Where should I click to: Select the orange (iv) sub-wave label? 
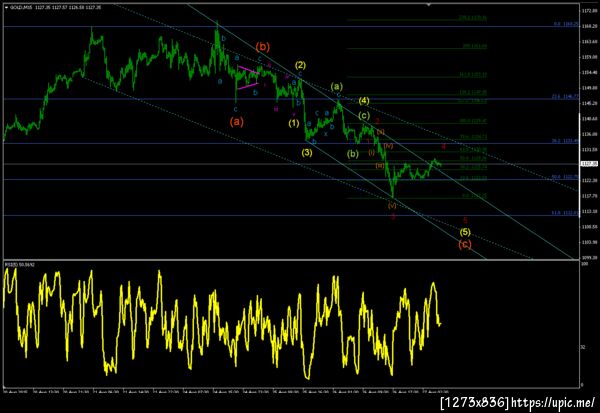[x=388, y=146]
